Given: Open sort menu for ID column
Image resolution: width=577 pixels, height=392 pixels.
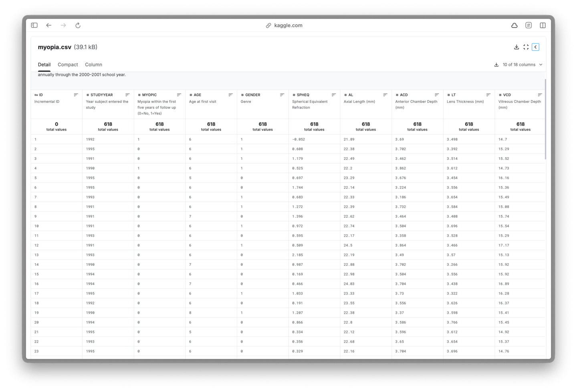Looking at the screenshot, I should [x=76, y=95].
